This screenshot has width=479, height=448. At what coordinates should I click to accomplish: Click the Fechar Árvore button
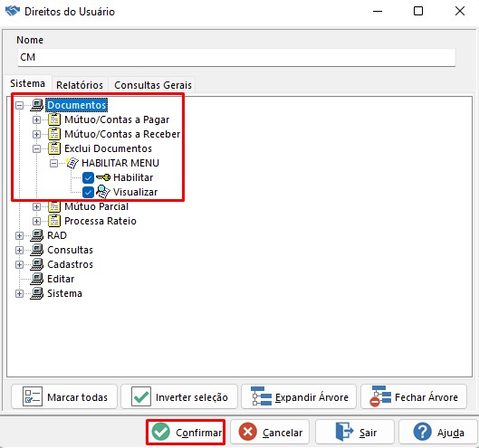point(414,397)
